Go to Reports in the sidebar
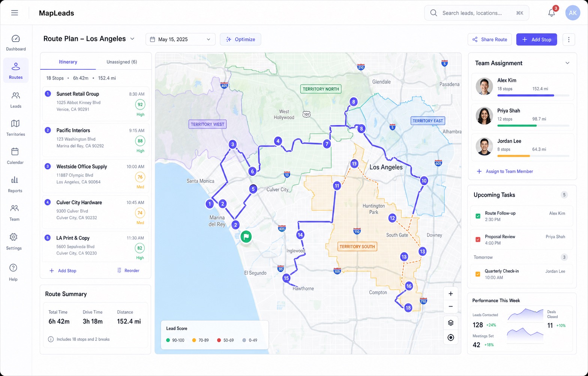 15,184
